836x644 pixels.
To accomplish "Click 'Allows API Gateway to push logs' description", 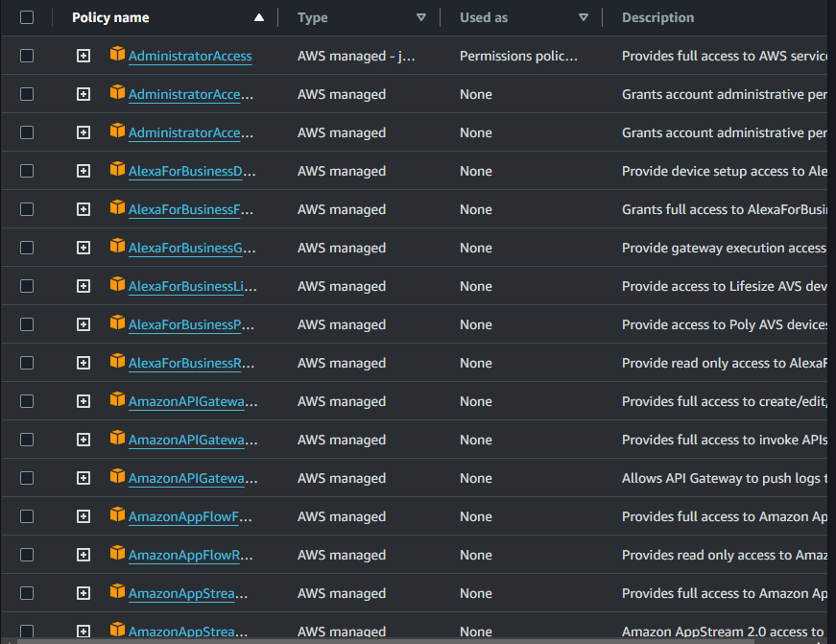I will coord(725,478).
